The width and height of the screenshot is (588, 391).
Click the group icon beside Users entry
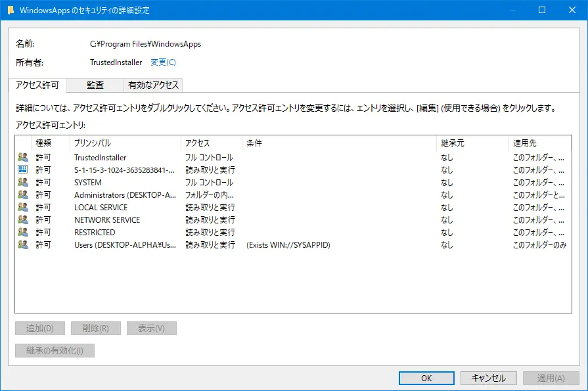click(23, 244)
